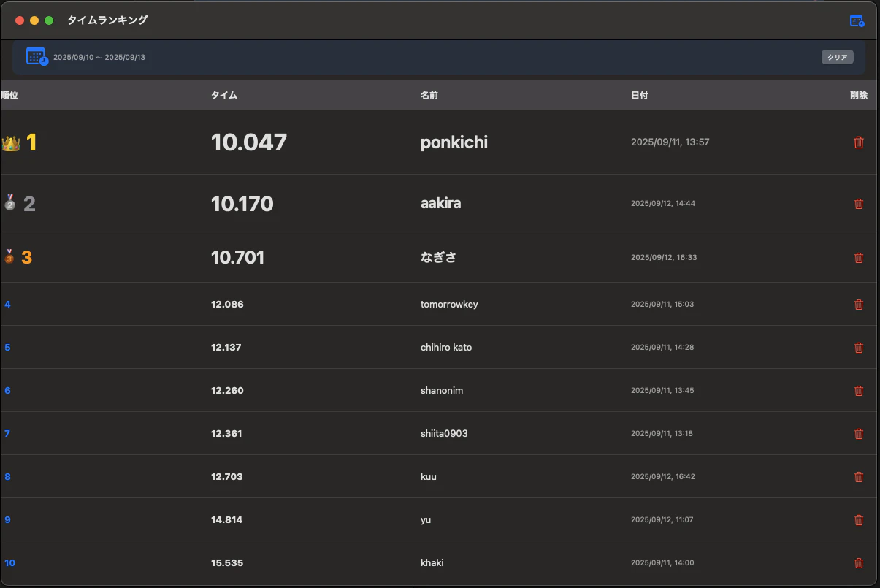Delete khaki's record with trash icon

(x=859, y=563)
